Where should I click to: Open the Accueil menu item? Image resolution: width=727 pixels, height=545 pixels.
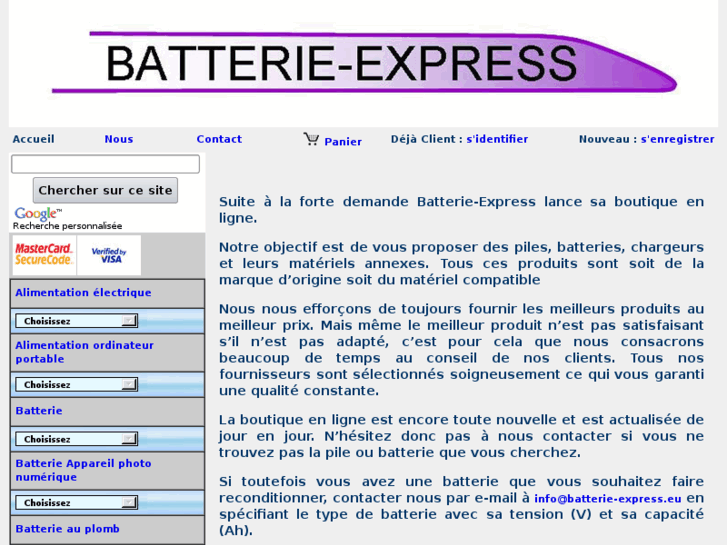click(33, 139)
